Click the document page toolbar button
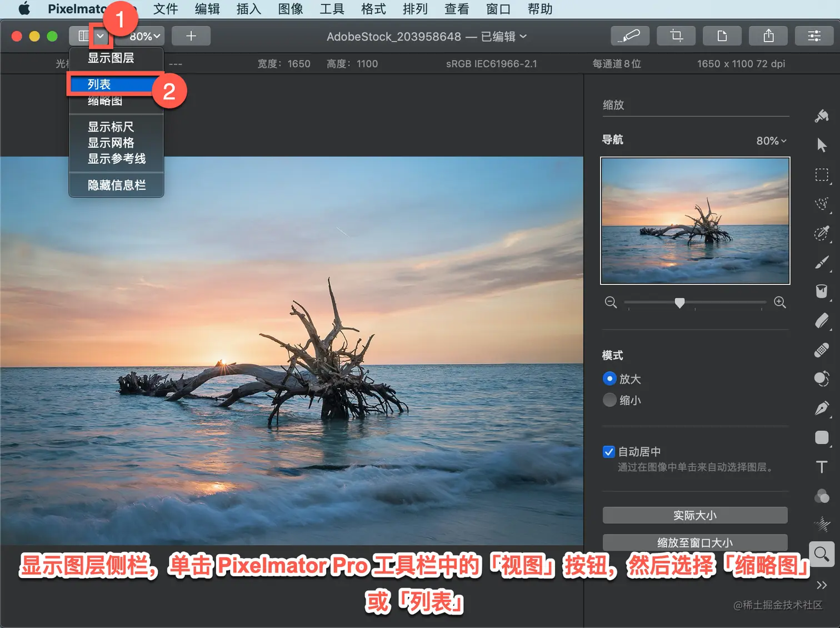Screen dimensions: 840x628 (x=722, y=36)
